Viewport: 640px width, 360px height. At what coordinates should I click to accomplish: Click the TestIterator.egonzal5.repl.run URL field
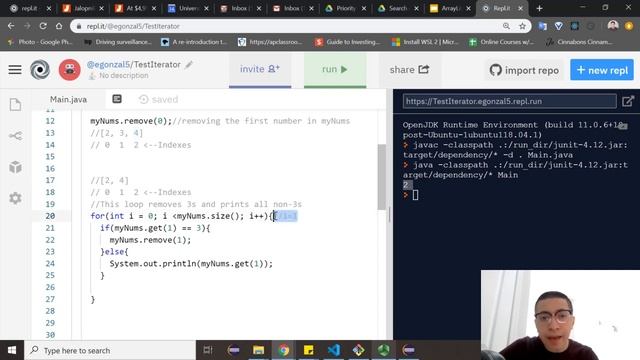509,101
